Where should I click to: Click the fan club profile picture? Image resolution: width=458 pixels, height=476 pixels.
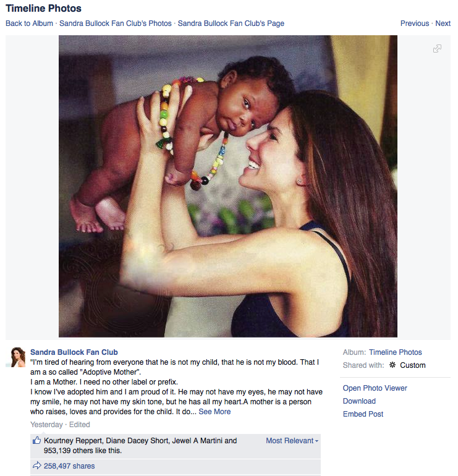pos(17,357)
